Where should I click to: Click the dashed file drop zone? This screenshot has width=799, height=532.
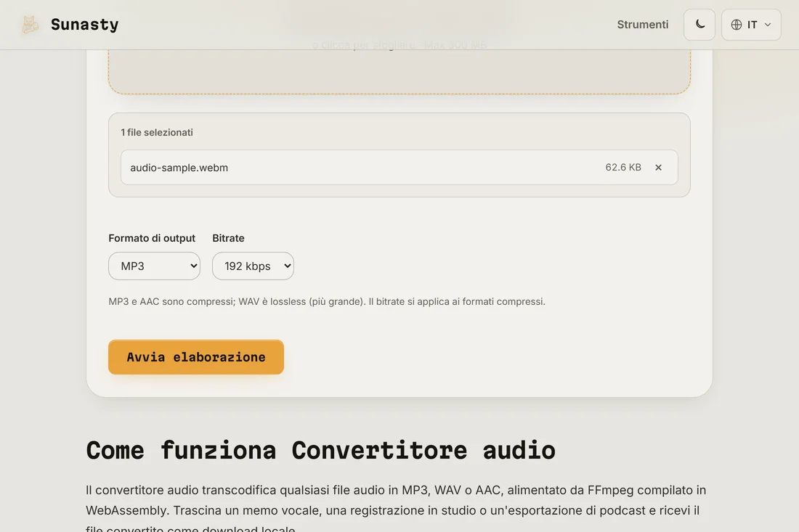[x=399, y=72]
